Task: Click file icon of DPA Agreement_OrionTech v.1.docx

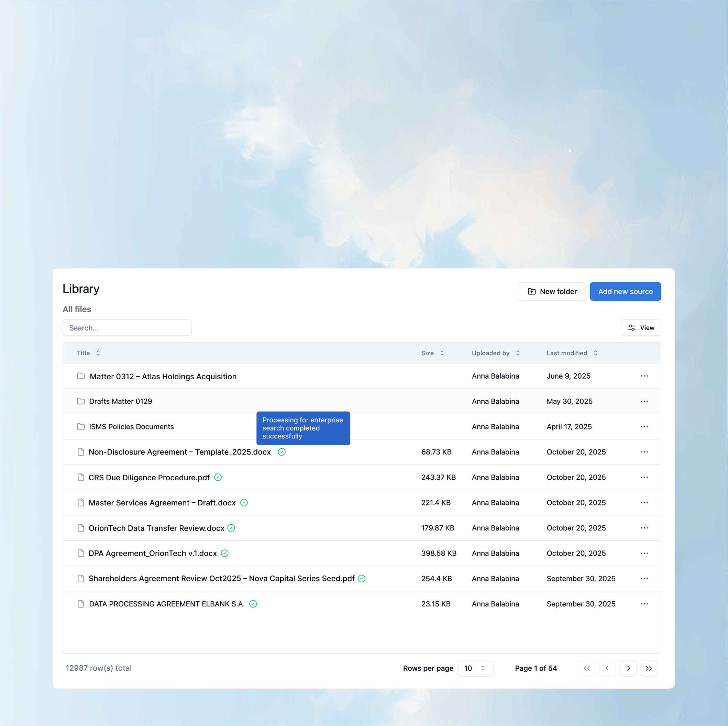Action: (81, 553)
